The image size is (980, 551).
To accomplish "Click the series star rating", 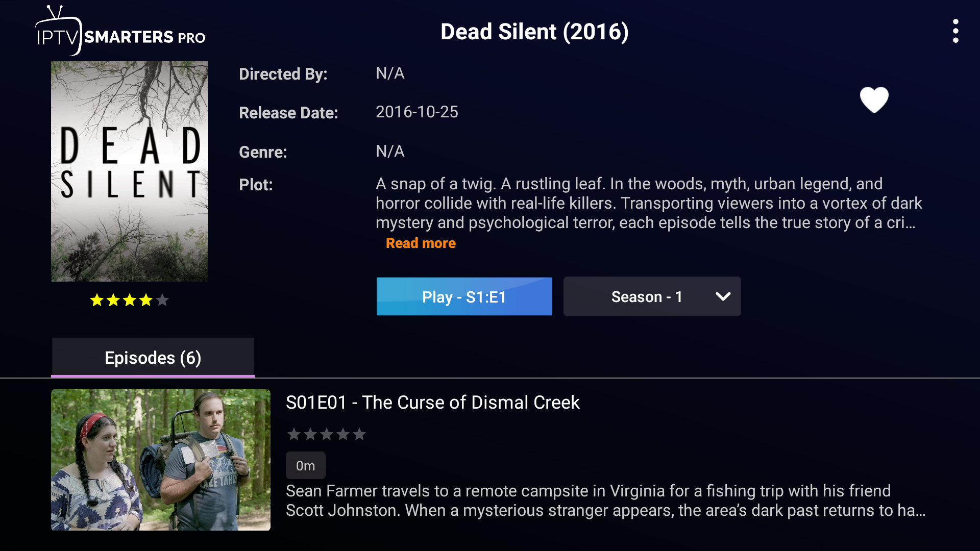I will [x=129, y=300].
